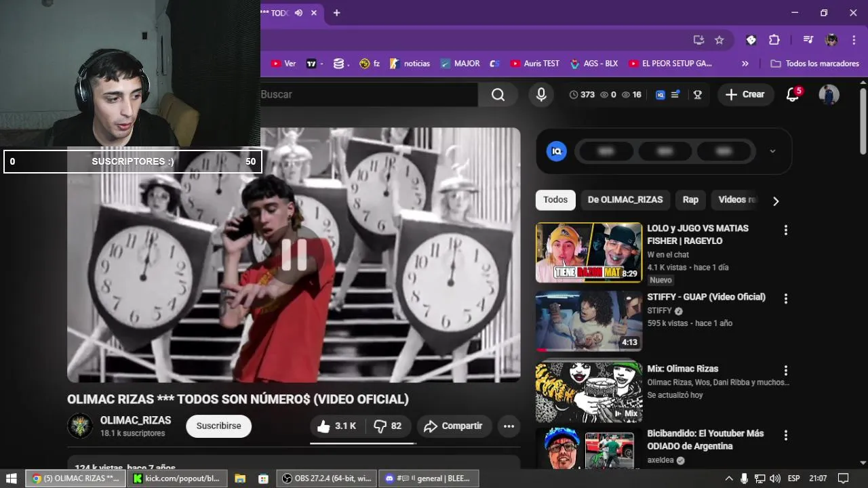
Task: Open the Chrome profile avatar
Action: click(831, 40)
